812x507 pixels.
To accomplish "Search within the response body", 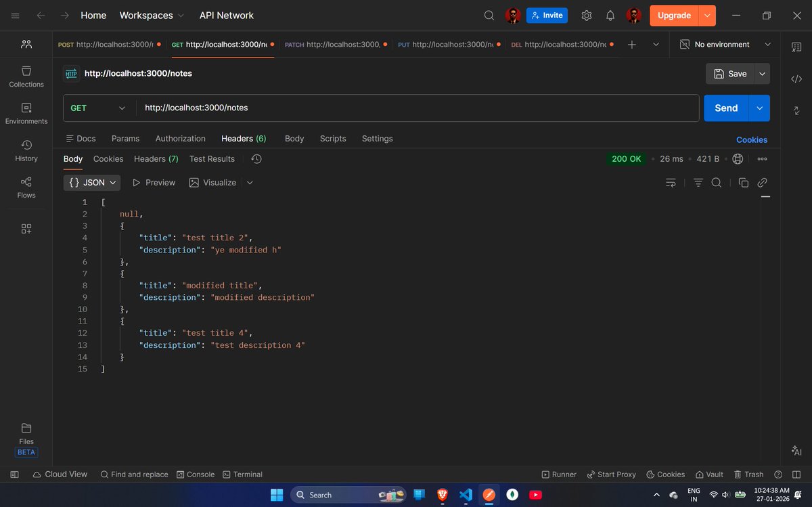I will [717, 182].
